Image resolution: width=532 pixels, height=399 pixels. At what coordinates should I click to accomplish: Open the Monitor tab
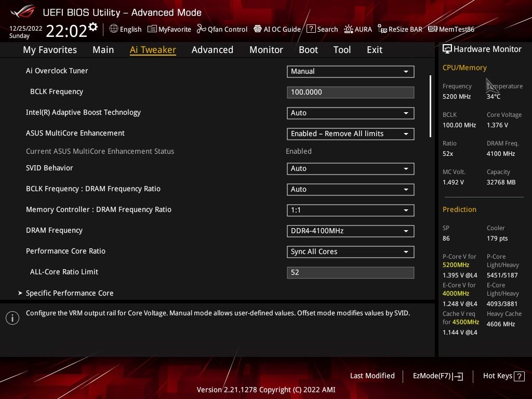coord(266,50)
